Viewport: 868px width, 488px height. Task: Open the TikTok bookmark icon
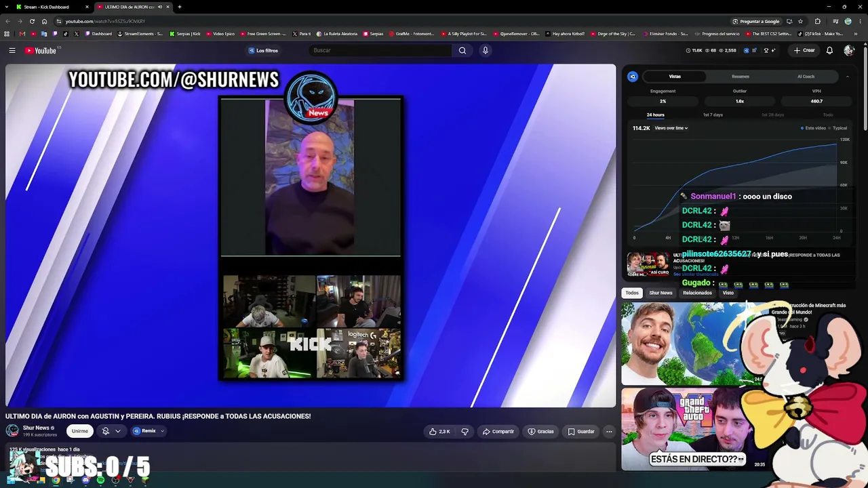point(66,33)
